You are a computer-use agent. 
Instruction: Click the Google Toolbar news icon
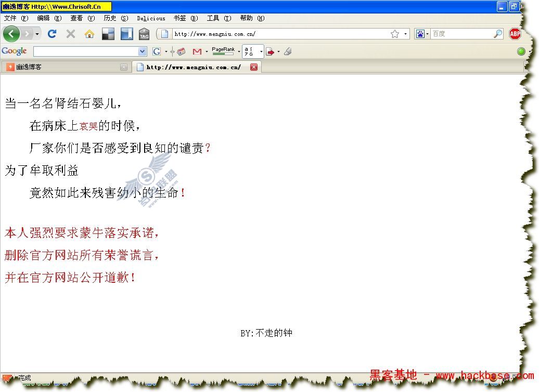(181, 51)
